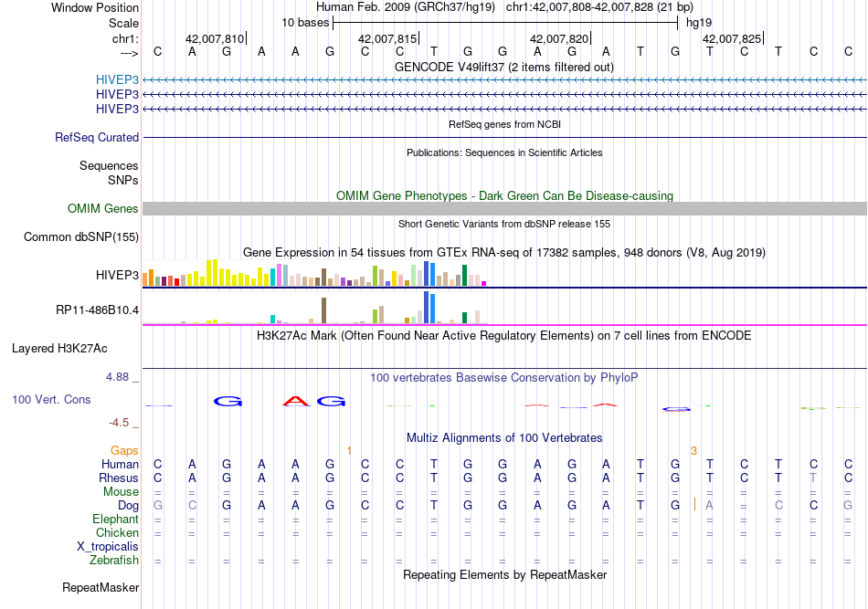
Task: Click the light-blue HIVEP3 transcript label
Action: point(117,80)
